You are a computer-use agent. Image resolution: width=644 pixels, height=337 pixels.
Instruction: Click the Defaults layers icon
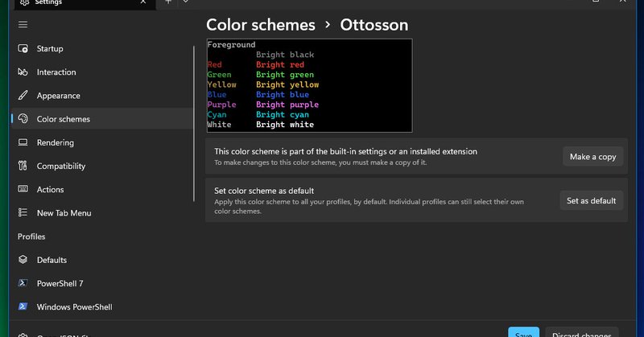pos(23,260)
